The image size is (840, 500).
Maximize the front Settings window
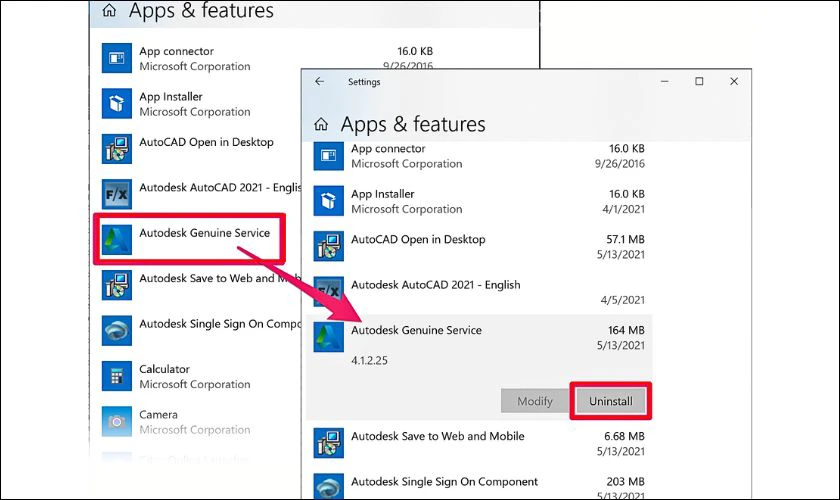pyautogui.click(x=699, y=81)
